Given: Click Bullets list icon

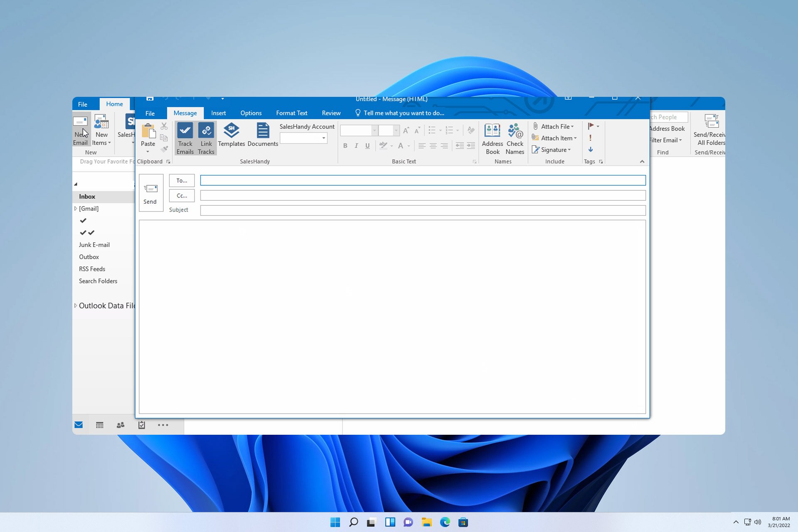Looking at the screenshot, I should pyautogui.click(x=432, y=131).
